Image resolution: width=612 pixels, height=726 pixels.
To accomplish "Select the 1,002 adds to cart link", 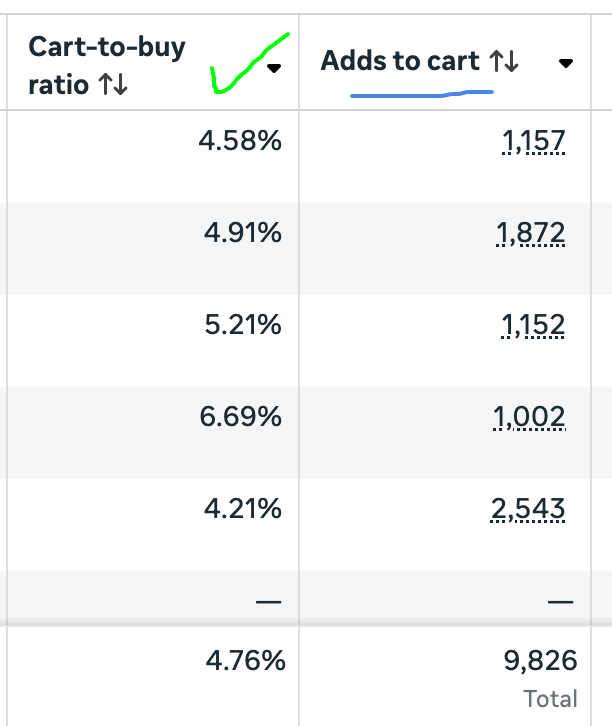I will (x=530, y=418).
